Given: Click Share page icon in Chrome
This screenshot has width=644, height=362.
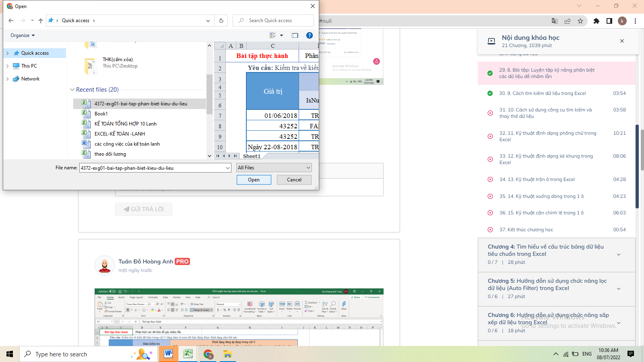Looking at the screenshot, I should point(568,21).
